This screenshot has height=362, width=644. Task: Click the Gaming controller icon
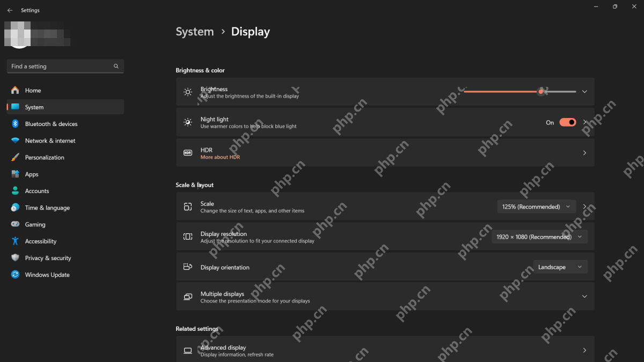15,224
